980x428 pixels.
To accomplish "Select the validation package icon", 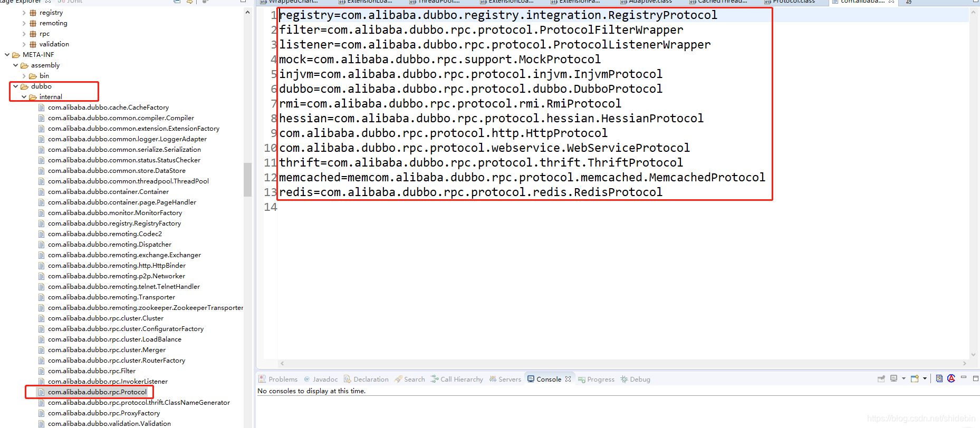I will [33, 44].
